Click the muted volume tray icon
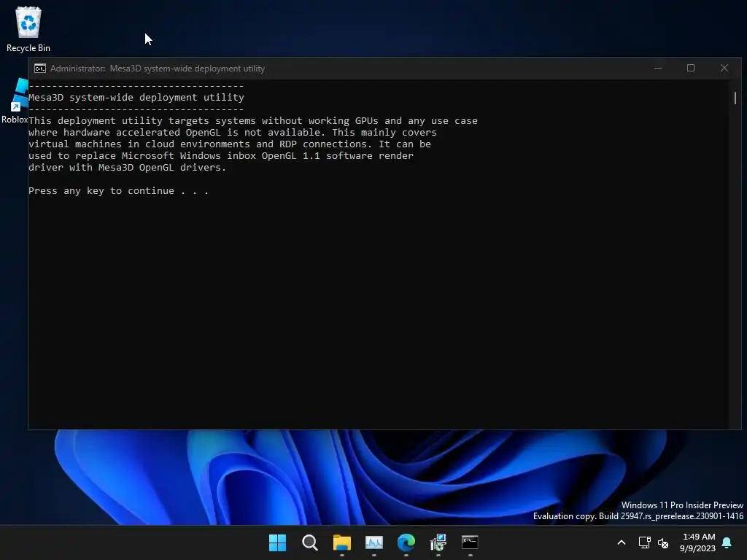747x560 pixels. (x=662, y=542)
